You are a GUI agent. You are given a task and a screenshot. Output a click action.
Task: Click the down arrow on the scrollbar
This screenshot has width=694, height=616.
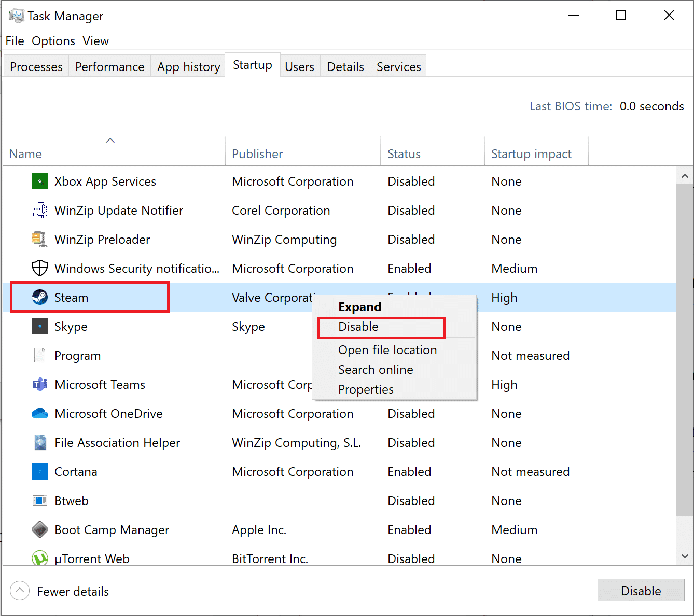(x=685, y=555)
